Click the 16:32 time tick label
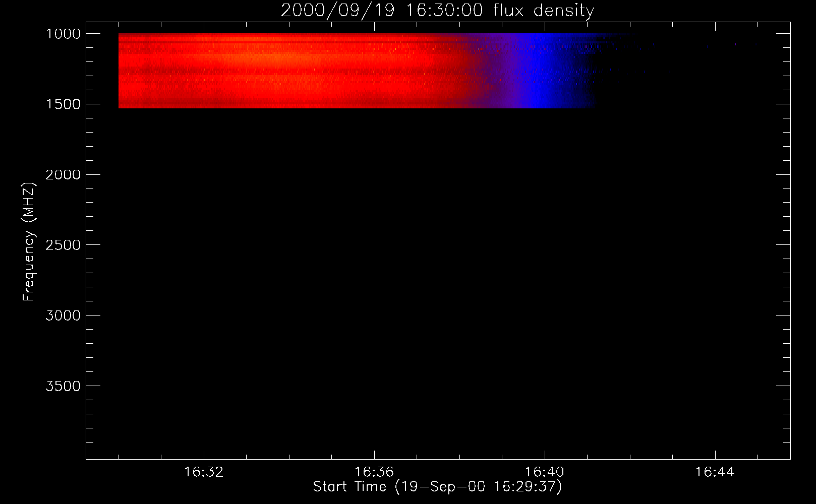Screen dimensions: 816x504 tap(204, 472)
